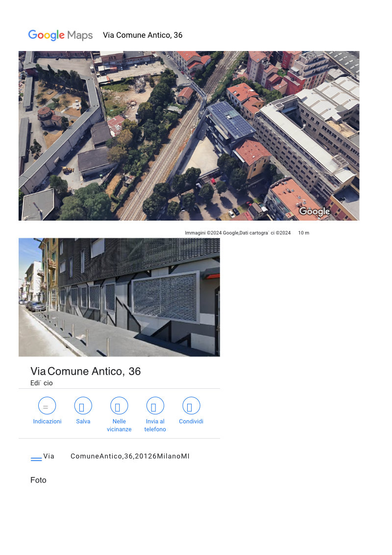Screen dimensions: 392x555
Task: Click the Google watermark on aerial image
Action: click(315, 211)
